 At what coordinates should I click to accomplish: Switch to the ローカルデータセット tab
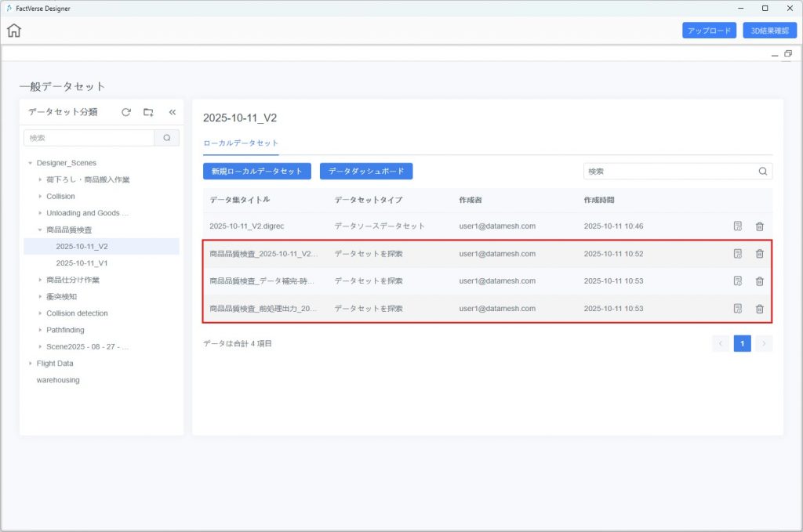click(x=241, y=143)
